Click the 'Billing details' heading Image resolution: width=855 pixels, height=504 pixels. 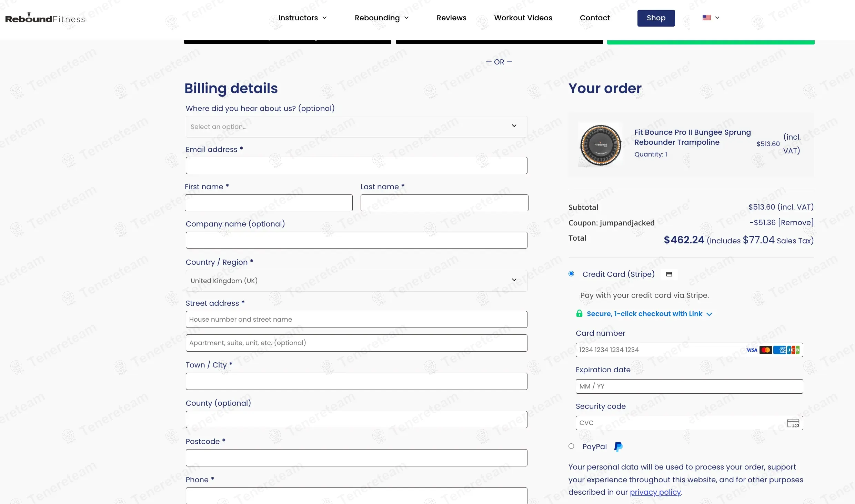pyautogui.click(x=231, y=88)
